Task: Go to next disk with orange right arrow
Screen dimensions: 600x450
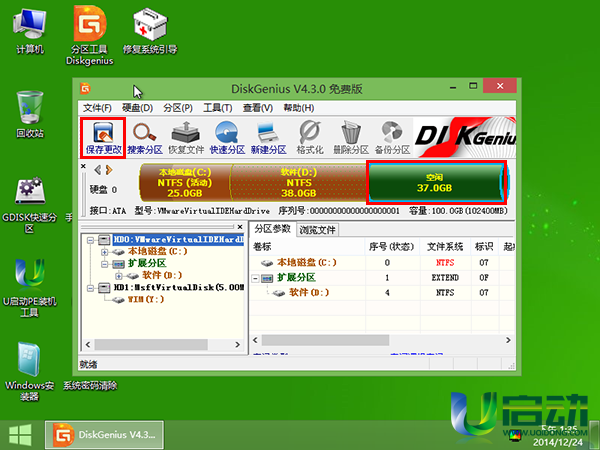Action: click(109, 170)
